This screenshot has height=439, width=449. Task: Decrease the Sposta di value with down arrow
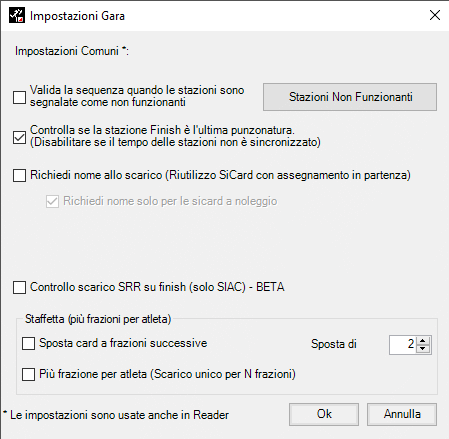423,349
